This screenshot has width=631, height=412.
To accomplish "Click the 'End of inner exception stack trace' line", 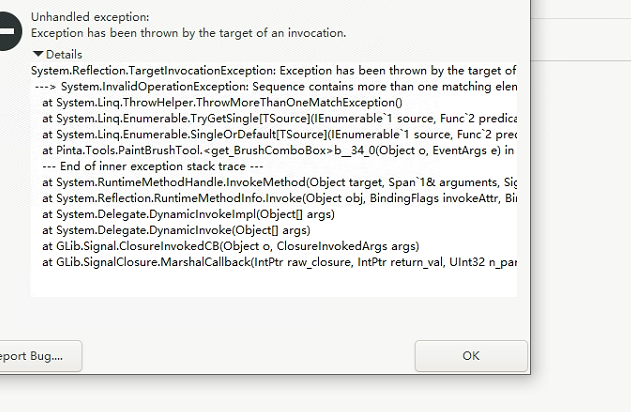I will point(153,166).
